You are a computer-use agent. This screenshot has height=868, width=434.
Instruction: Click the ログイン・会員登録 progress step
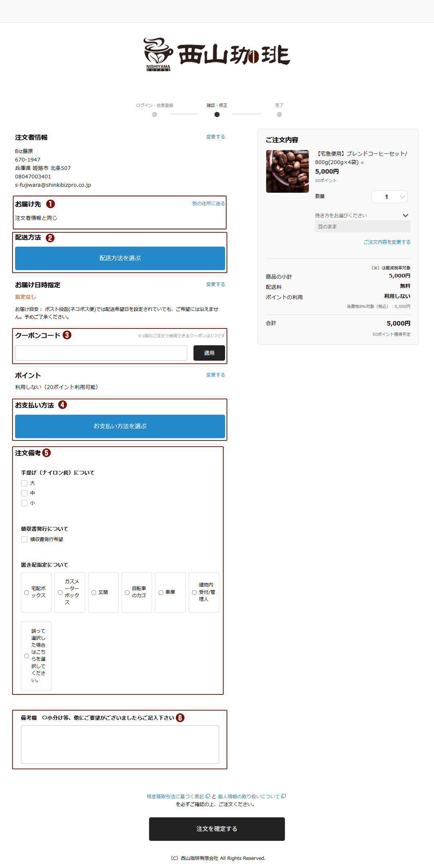coord(155,114)
